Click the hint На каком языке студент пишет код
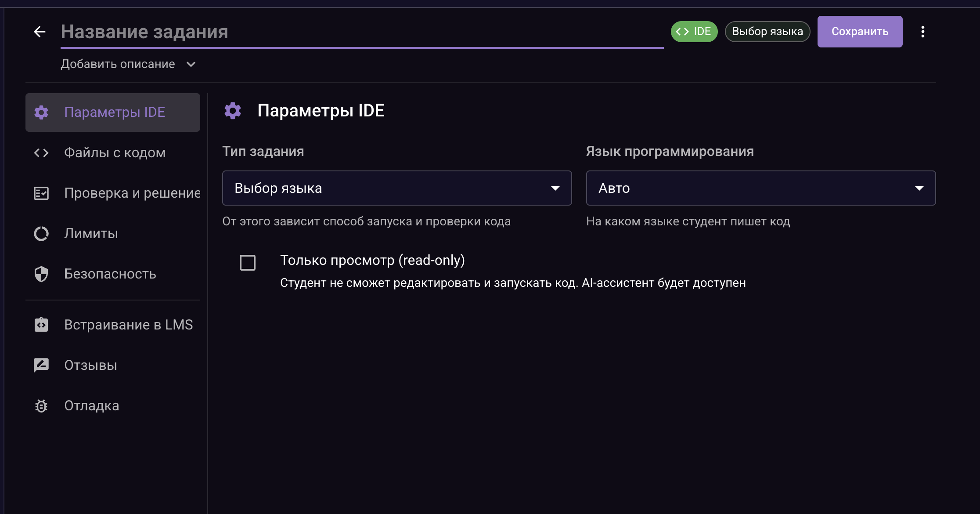This screenshot has width=980, height=514. (688, 221)
